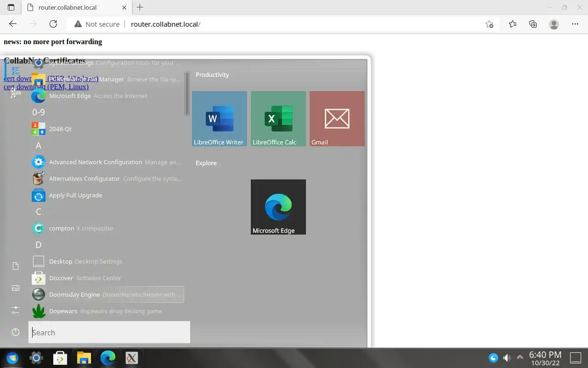Image resolution: width=588 pixels, height=368 pixels.
Task: Open Documents from start menu sidebar
Action: 16,266
